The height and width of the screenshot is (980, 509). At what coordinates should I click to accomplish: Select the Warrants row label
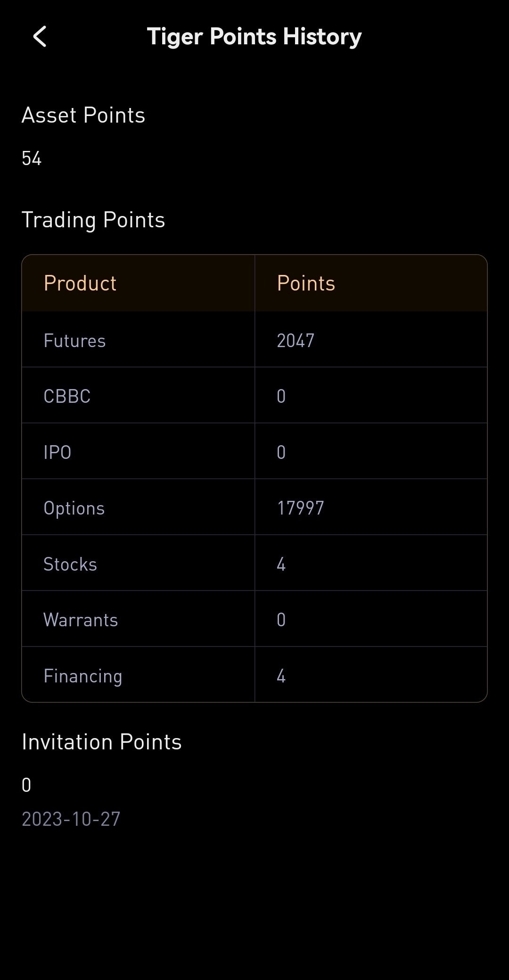tap(81, 620)
